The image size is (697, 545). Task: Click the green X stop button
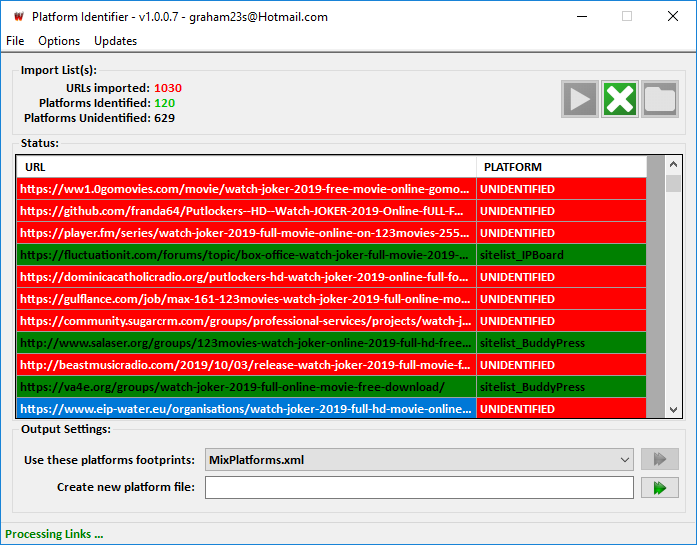(x=620, y=99)
